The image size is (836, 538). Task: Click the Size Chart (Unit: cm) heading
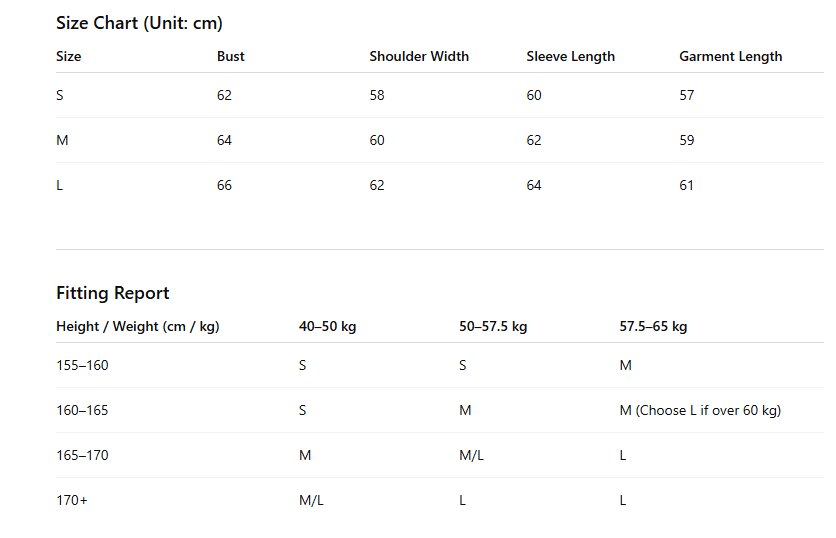click(x=139, y=23)
